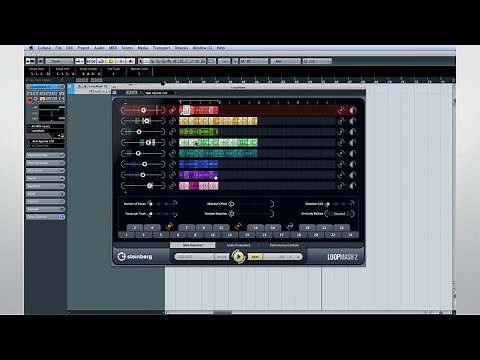The height and width of the screenshot is (360, 480).
Task: Select scene pad 7
Action: click(x=186, y=228)
